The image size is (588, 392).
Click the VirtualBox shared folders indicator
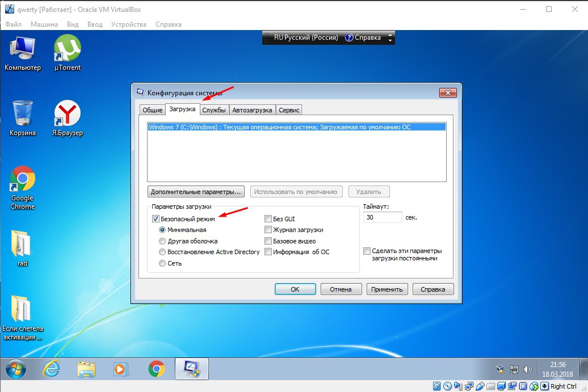[x=490, y=386]
